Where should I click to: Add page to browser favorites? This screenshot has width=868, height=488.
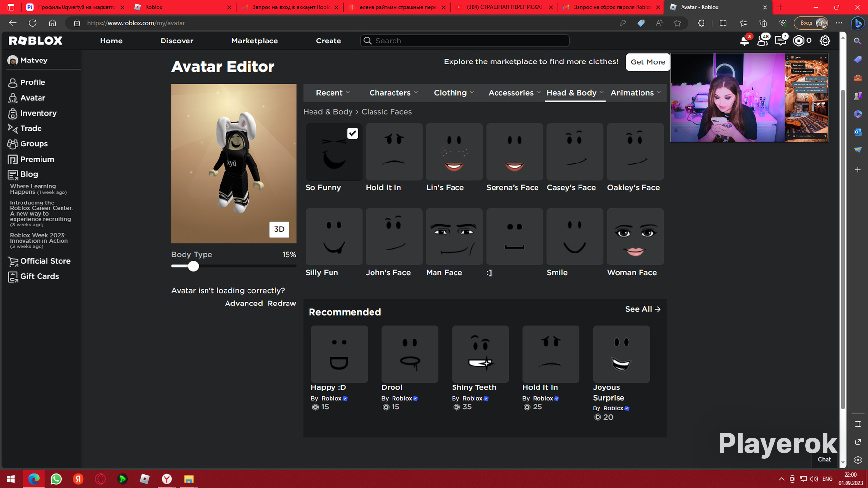(677, 23)
